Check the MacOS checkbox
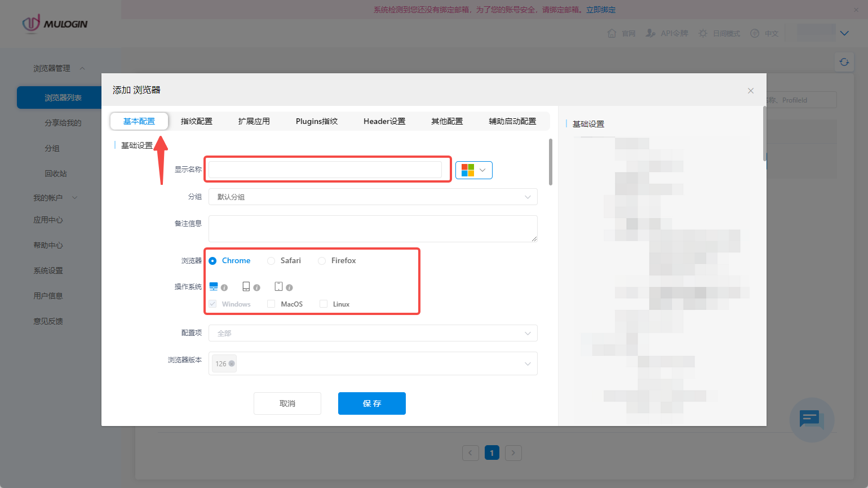Screen dimensions: 868x488 (271, 304)
